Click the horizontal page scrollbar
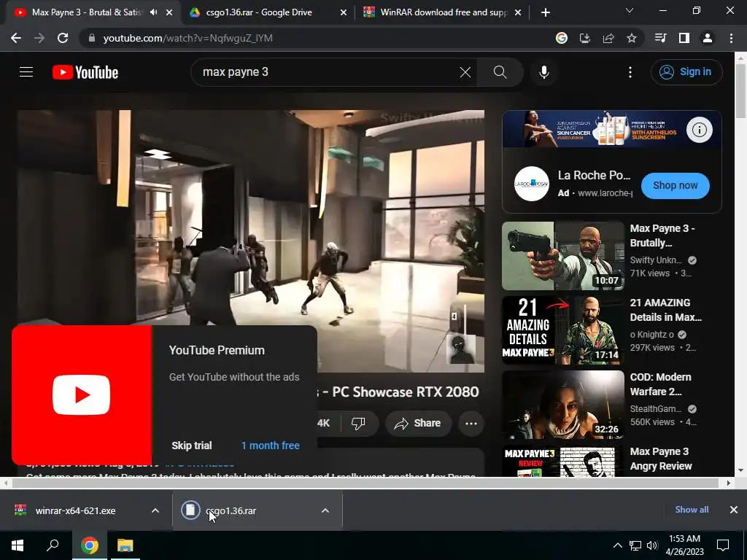Viewport: 747px width, 560px height. point(365,483)
